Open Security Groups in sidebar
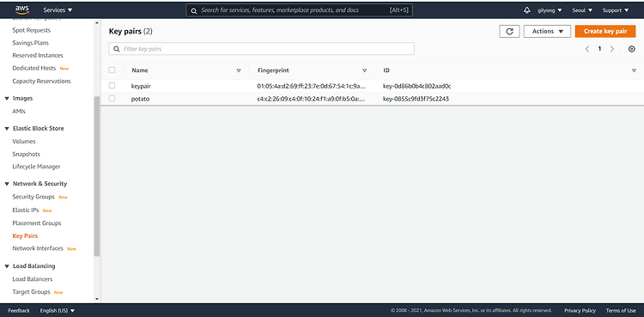Viewport: 644px width, 317px height. click(33, 197)
